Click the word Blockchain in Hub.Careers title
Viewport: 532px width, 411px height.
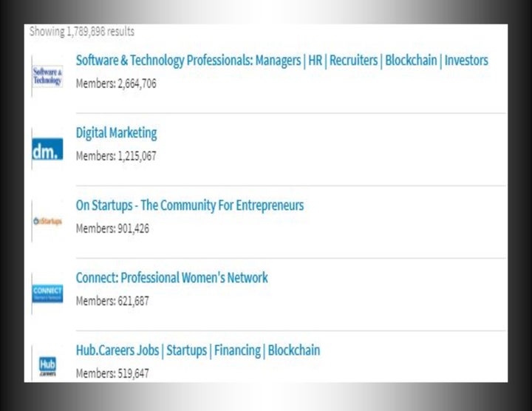pos(294,350)
